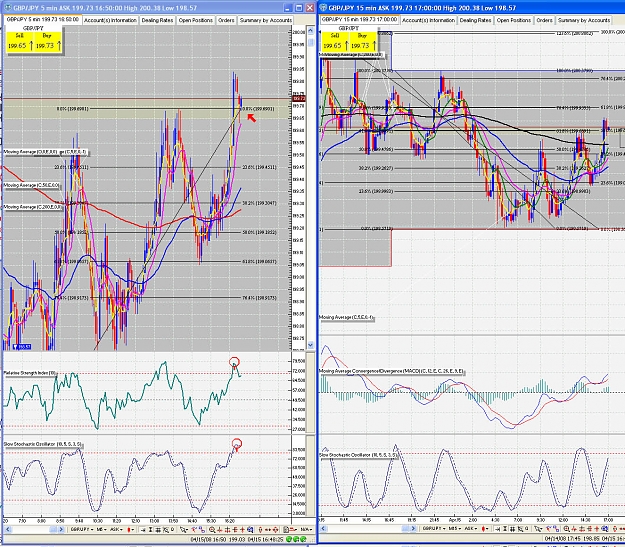Click the Buy 199.73 button in the 15 min chart
The width and height of the screenshot is (625, 547).
[364, 41]
